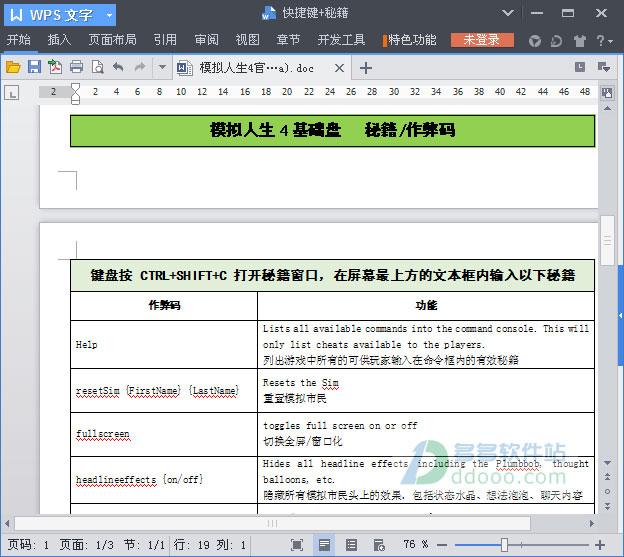Click the 节: 1/1 status entry
The height and width of the screenshot is (557, 624).
click(144, 545)
